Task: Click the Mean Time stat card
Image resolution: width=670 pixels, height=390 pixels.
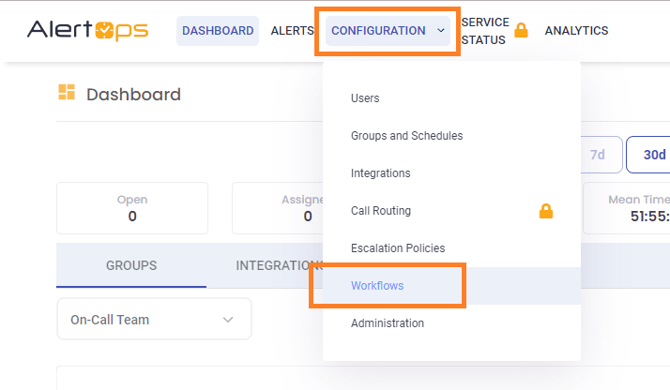Action: pyautogui.click(x=627, y=208)
